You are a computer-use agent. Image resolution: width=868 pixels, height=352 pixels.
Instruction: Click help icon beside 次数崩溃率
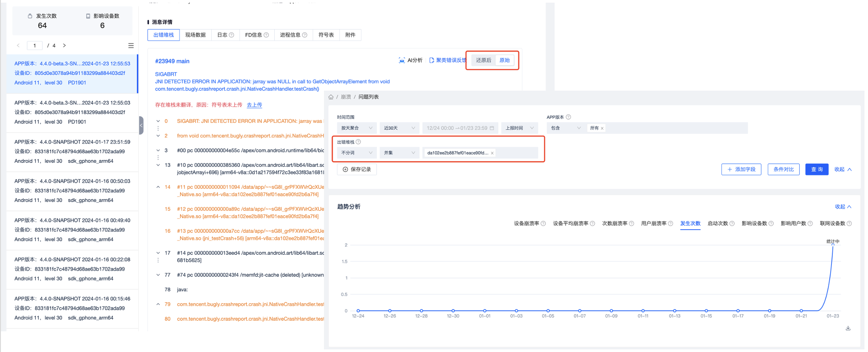coord(632,224)
